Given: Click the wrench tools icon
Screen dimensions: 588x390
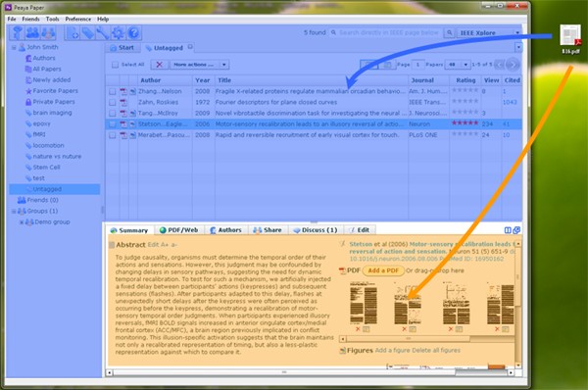Looking at the screenshot, I should 103,33.
